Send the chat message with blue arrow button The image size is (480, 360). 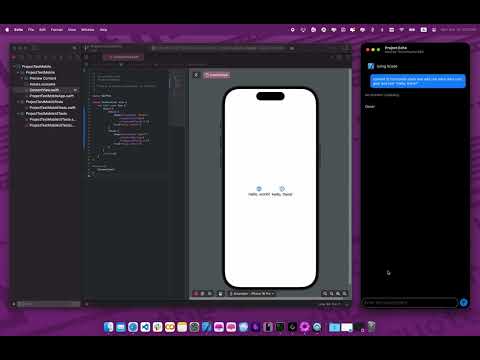click(464, 303)
